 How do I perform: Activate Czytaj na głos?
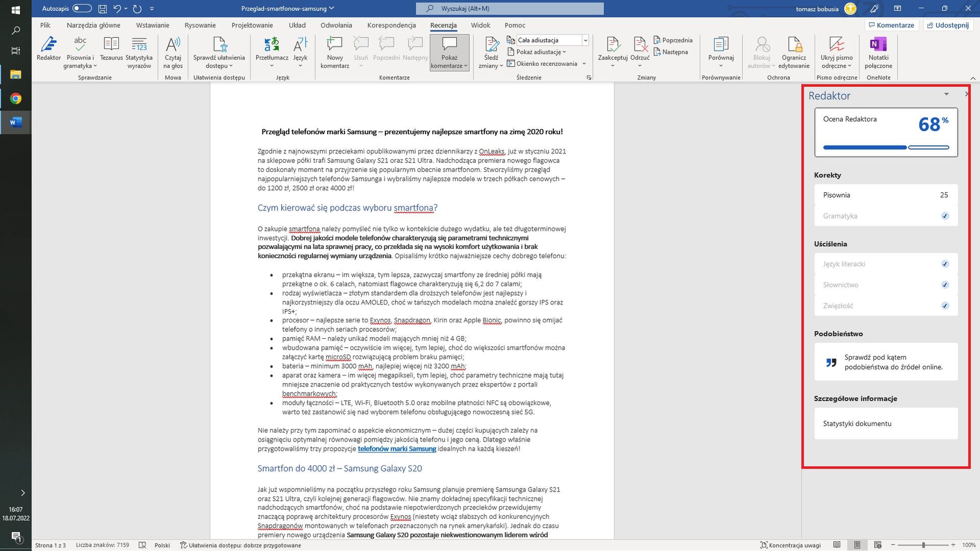173,49
